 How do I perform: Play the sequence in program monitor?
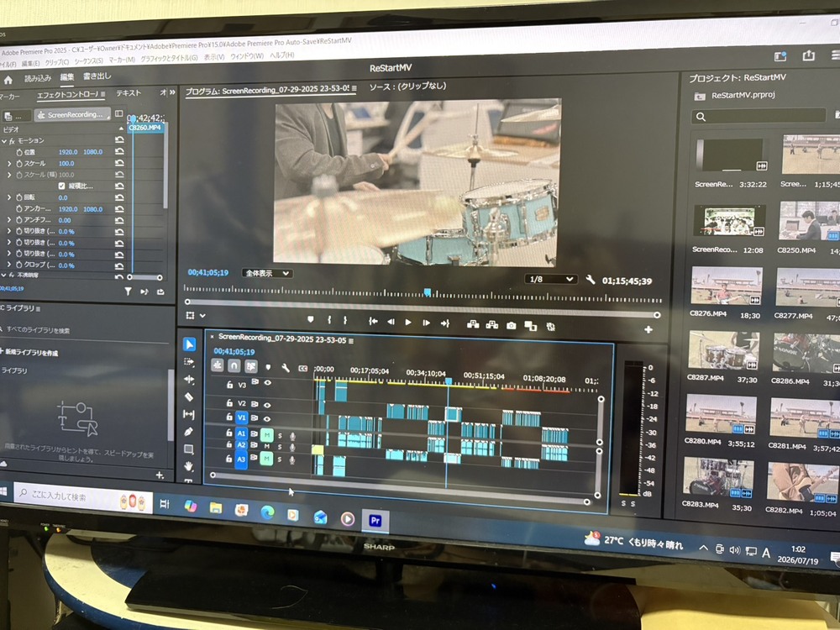coord(408,322)
